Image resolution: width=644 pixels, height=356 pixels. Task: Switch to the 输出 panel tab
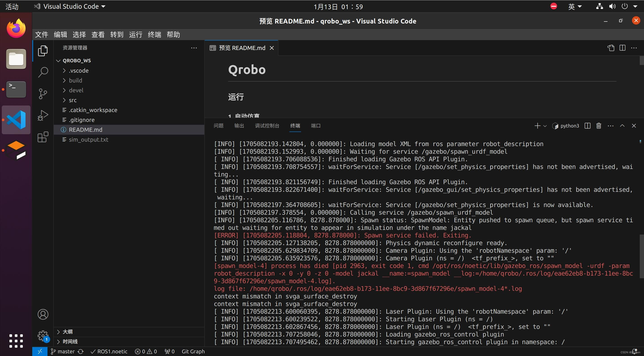239,126
